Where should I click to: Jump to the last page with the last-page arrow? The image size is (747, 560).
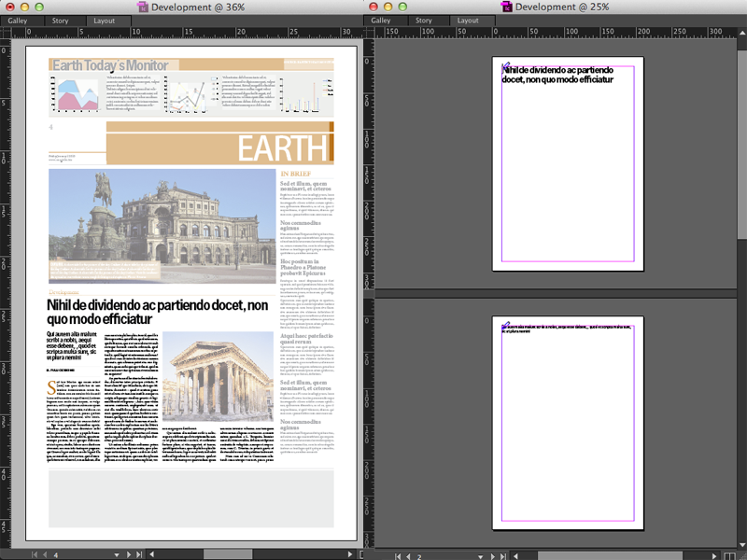pos(139,554)
